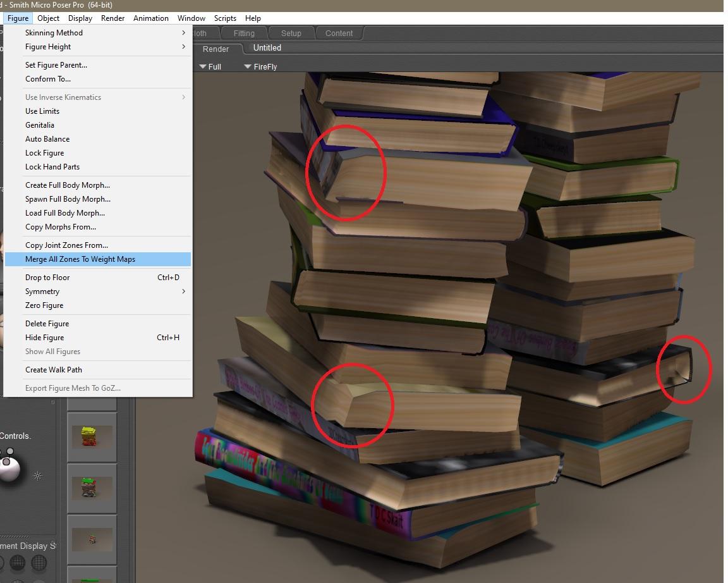This screenshot has height=583, width=728.
Task: Click Export Figure Mesh To GoZ...
Action: (98, 388)
